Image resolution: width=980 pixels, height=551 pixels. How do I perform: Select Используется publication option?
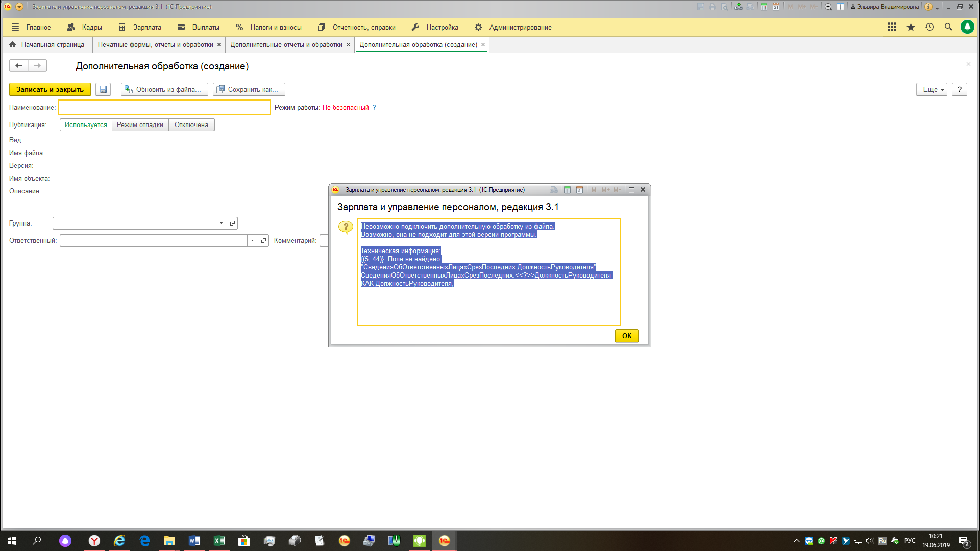pyautogui.click(x=86, y=125)
